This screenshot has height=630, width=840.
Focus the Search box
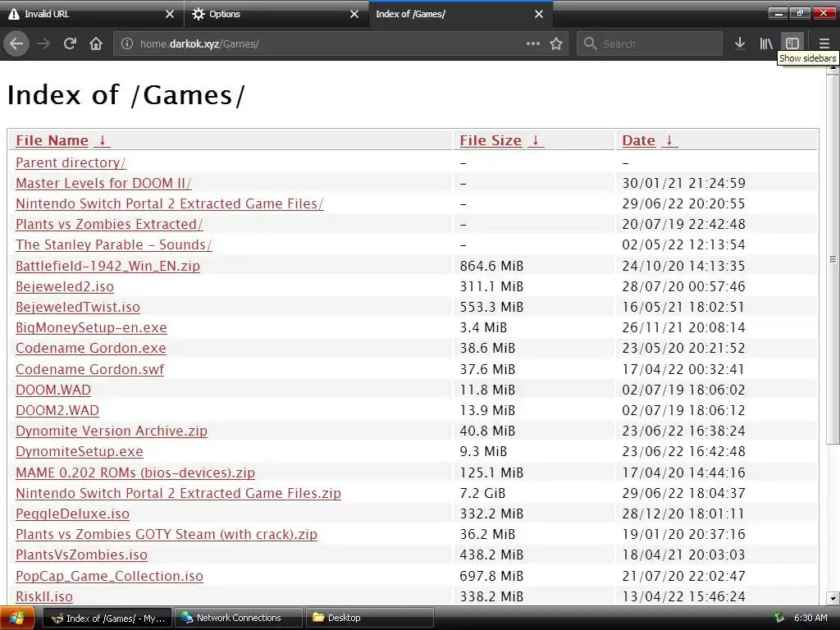pyautogui.click(x=650, y=43)
